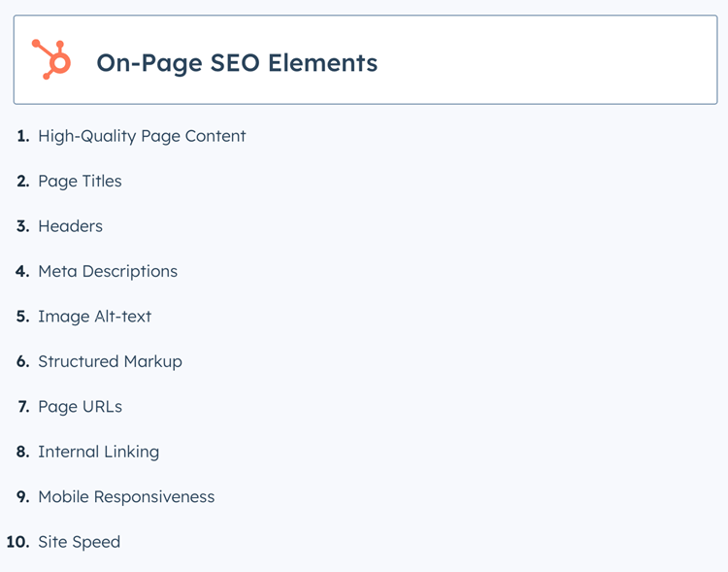The image size is (728, 572).
Task: Click list number 3 marker
Action: pos(23,226)
